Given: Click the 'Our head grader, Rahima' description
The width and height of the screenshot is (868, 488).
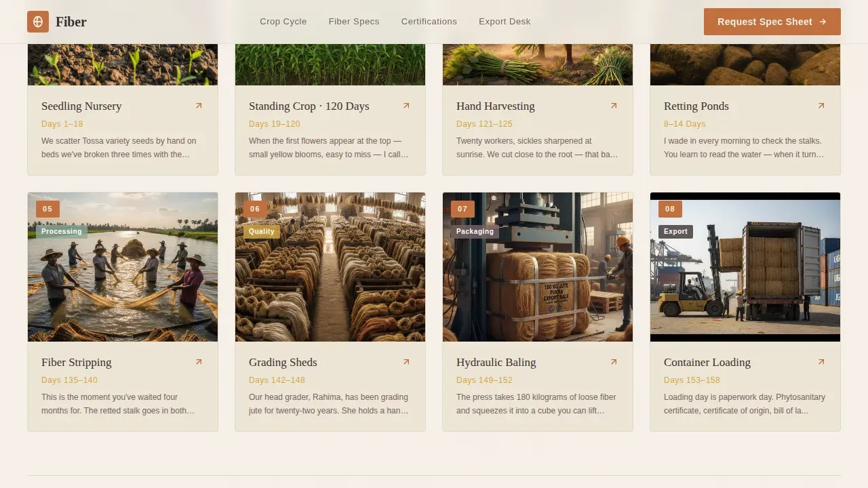Looking at the screenshot, I should click(x=329, y=404).
